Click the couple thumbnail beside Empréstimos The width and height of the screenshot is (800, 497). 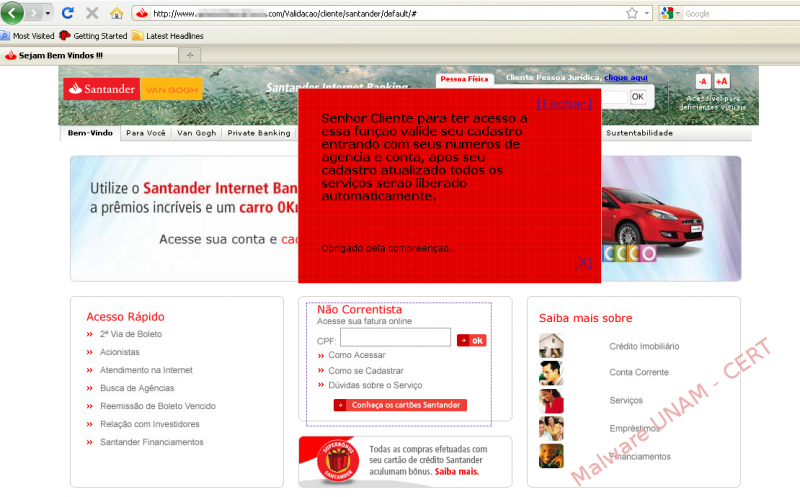[551, 429]
